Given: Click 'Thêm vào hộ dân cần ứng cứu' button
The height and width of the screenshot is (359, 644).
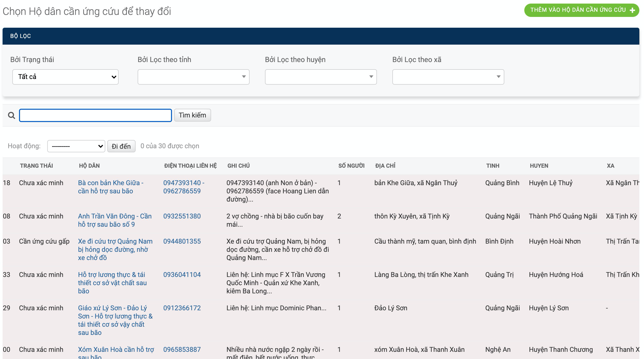Looking at the screenshot, I should tap(581, 10).
